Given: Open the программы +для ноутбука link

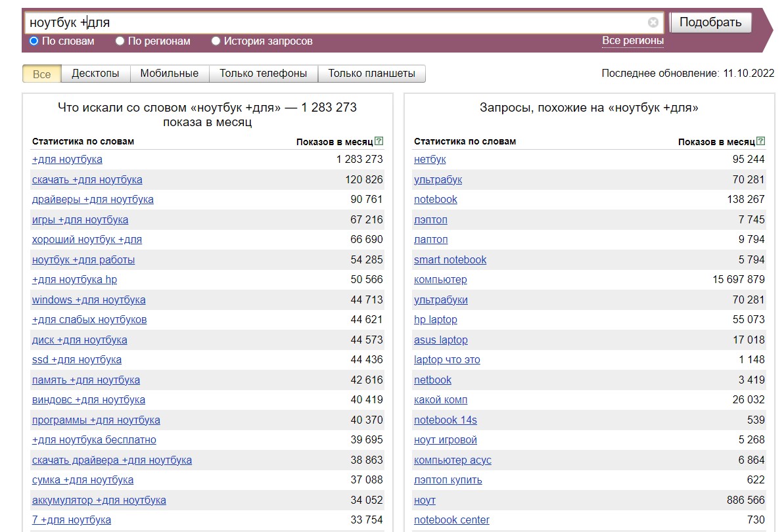Looking at the screenshot, I should click(x=96, y=420).
